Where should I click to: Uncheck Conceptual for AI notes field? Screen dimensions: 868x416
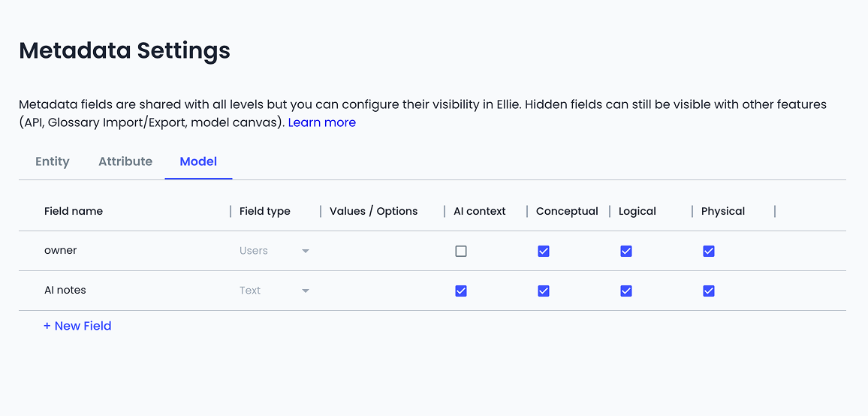point(543,291)
